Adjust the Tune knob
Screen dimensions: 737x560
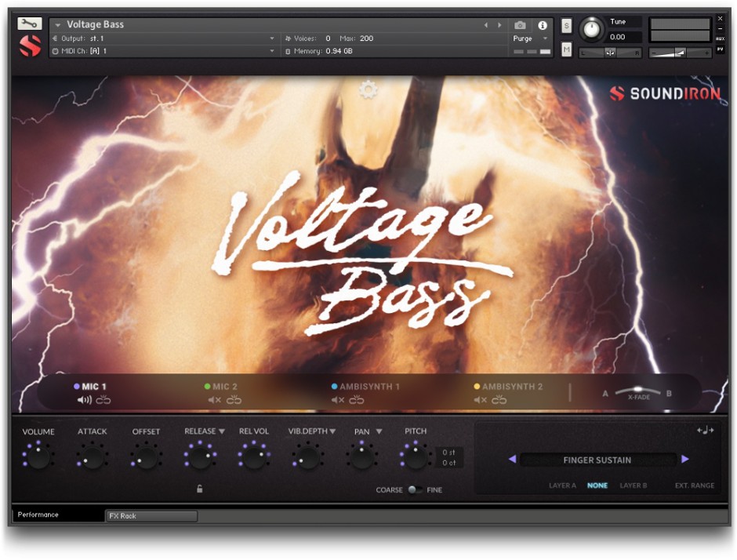tap(591, 29)
